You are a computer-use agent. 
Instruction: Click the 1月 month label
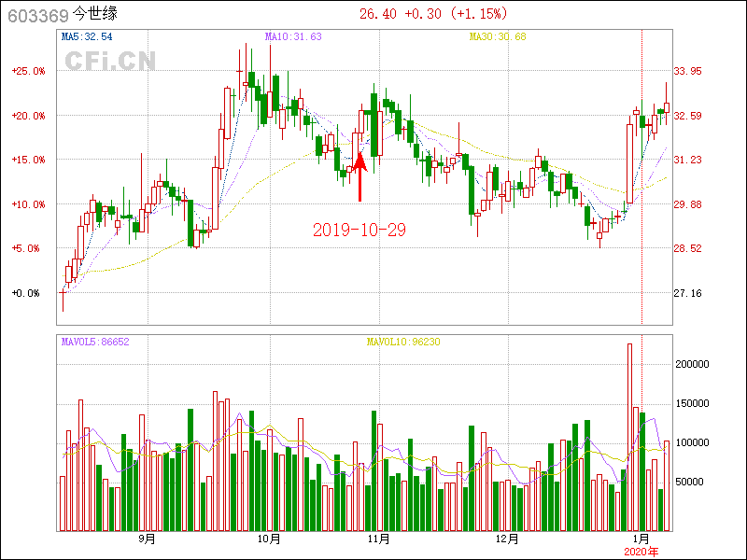[641, 539]
